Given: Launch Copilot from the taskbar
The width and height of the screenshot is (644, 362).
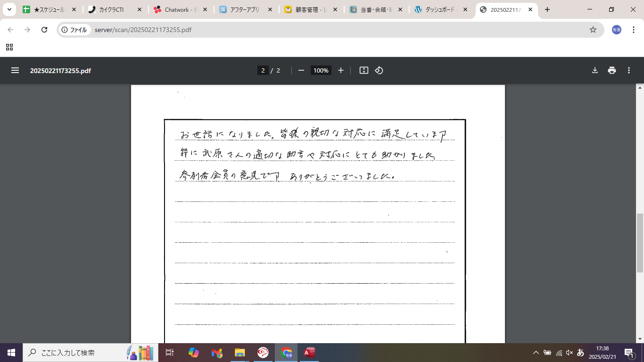Looking at the screenshot, I should (194, 353).
